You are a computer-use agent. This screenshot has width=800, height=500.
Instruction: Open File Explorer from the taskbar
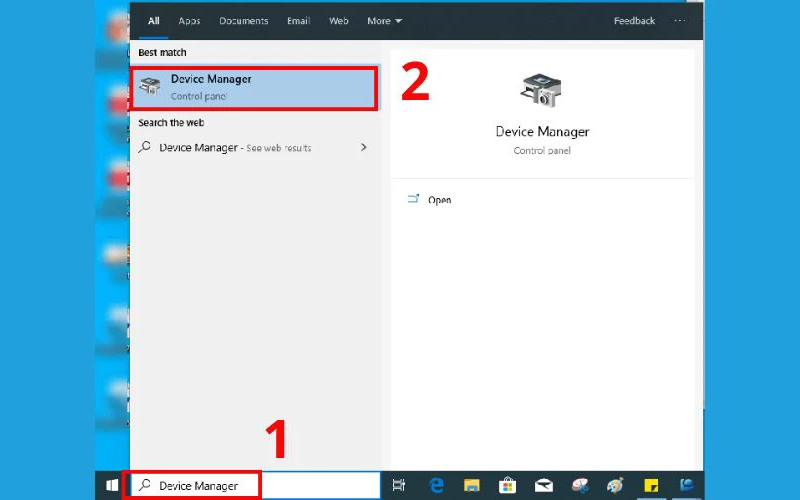pos(472,486)
